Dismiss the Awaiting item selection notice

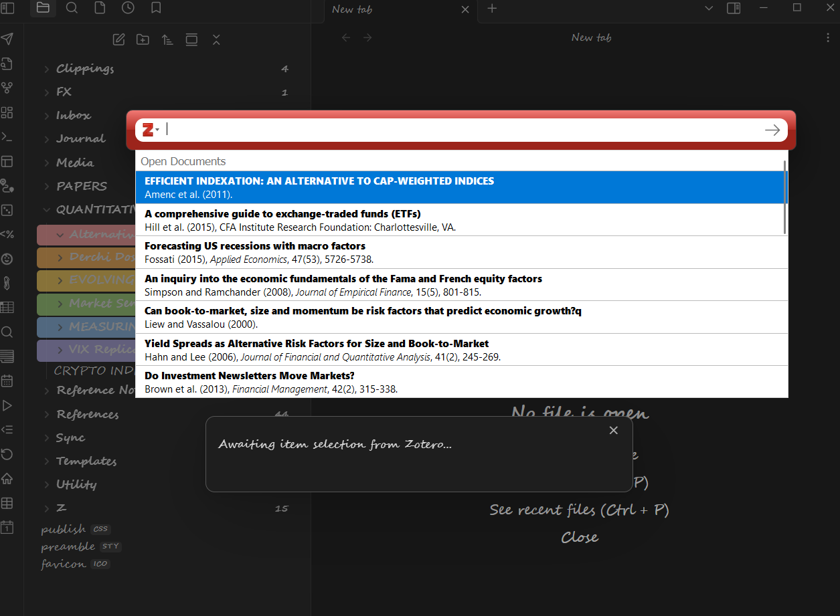click(613, 430)
